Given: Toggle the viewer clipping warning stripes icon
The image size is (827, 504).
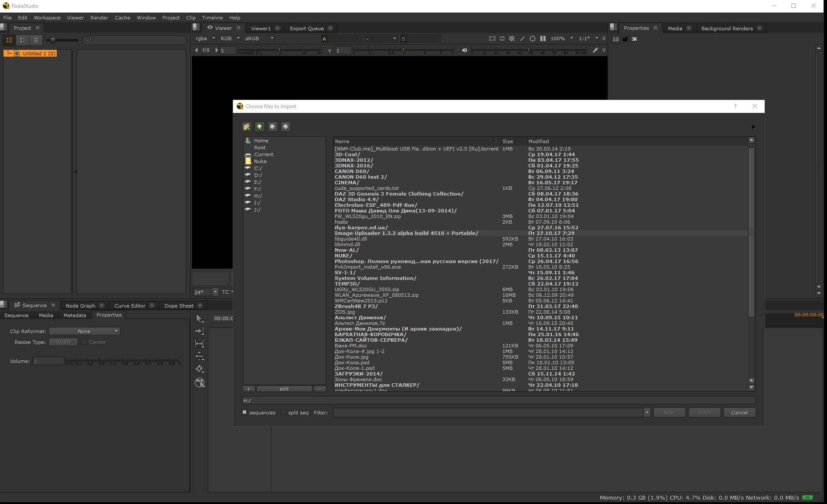Looking at the screenshot, I should 512,39.
